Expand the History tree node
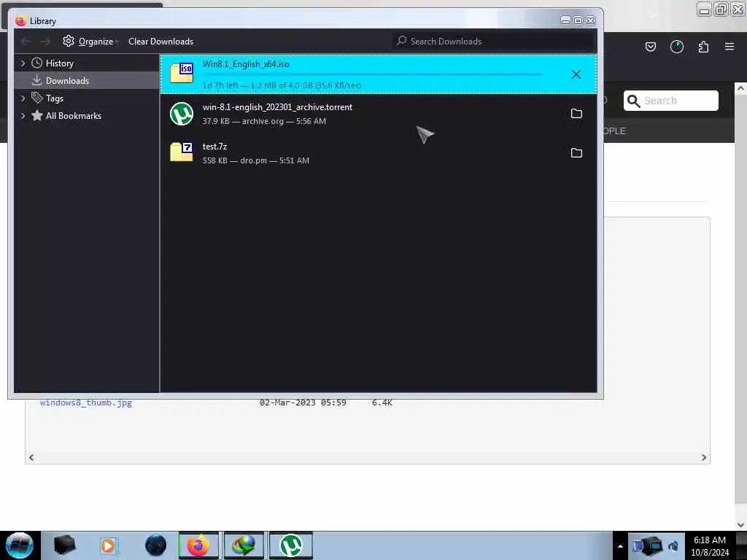Viewport: 747px width, 560px height. point(23,63)
